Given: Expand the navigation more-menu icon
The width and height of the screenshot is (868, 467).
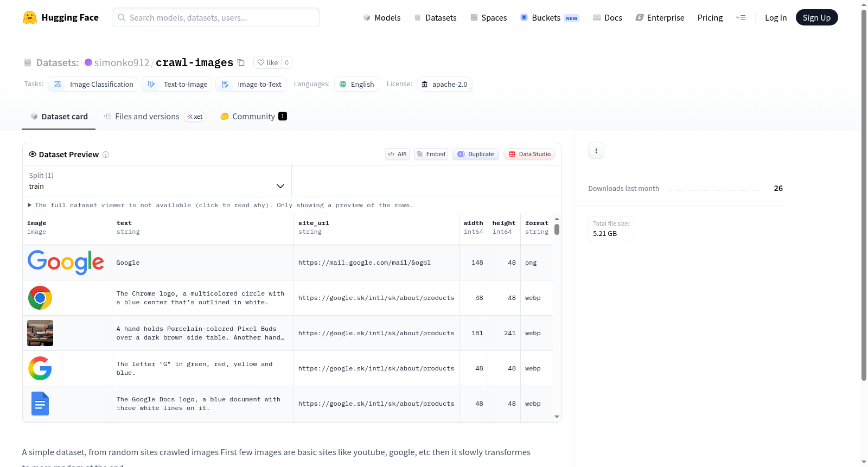Looking at the screenshot, I should click(741, 17).
